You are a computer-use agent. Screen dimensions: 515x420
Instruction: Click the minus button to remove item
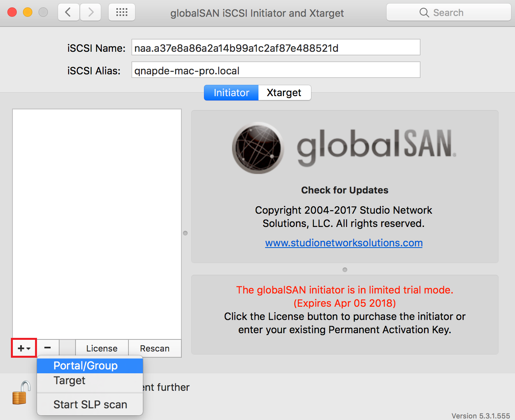[47, 348]
